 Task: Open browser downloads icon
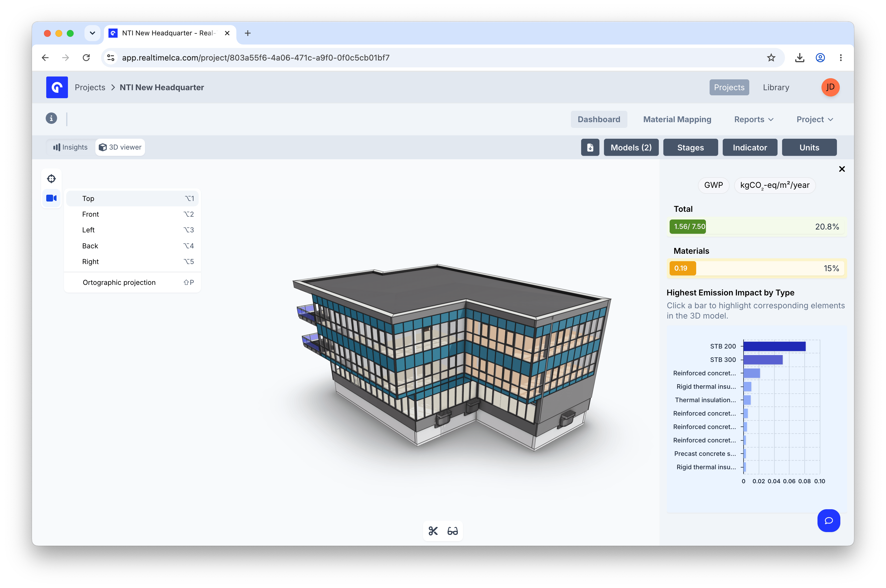800,58
